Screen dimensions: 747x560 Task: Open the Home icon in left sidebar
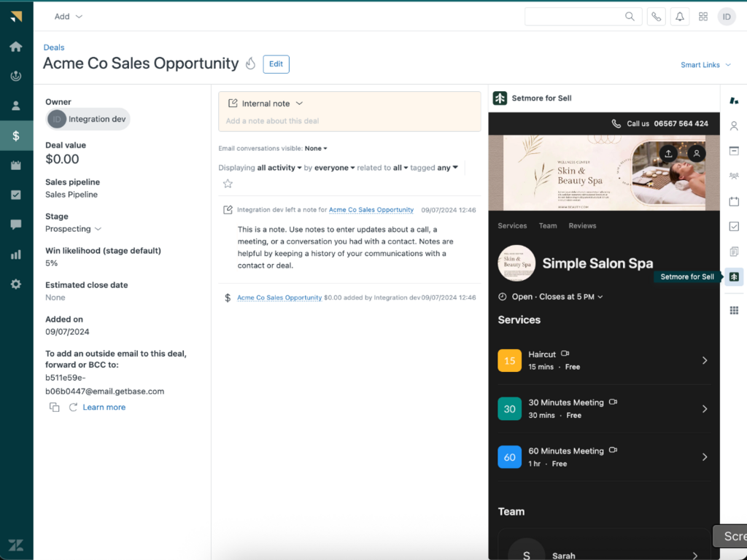point(16,47)
